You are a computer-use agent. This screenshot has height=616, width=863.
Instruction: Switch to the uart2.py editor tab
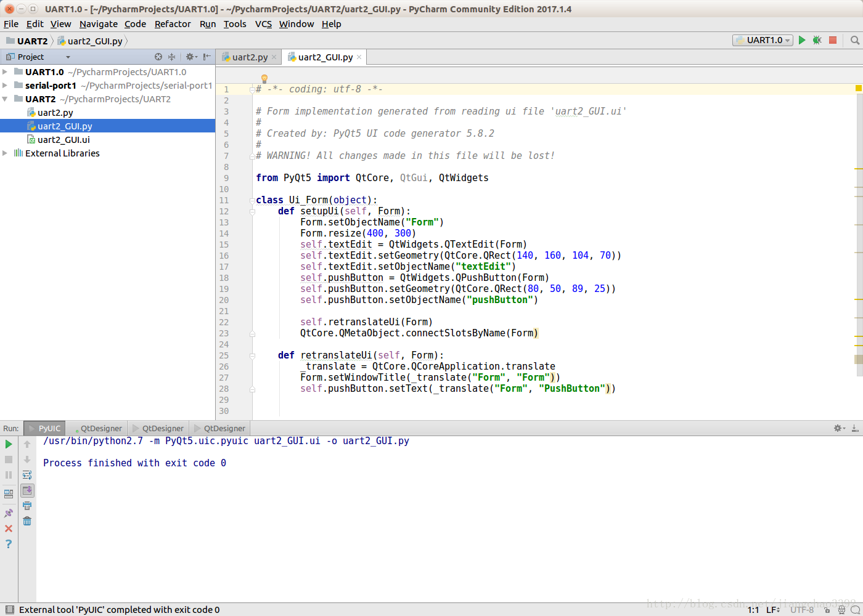pos(250,57)
